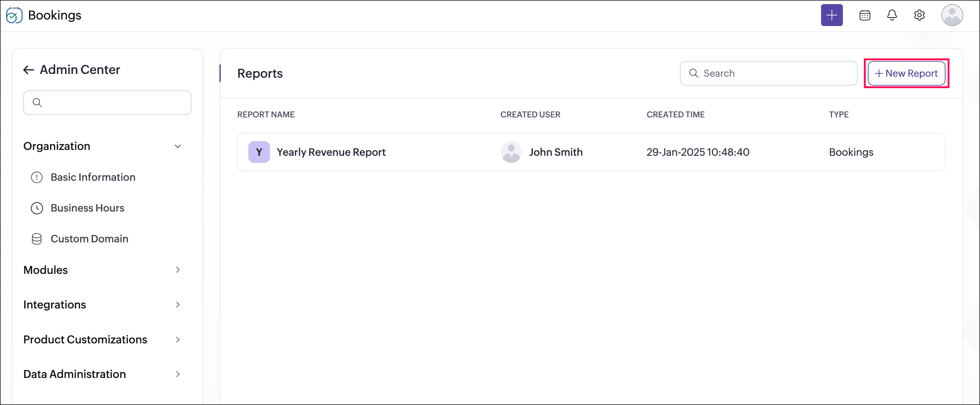Click John Smith's avatar icon

pos(511,152)
